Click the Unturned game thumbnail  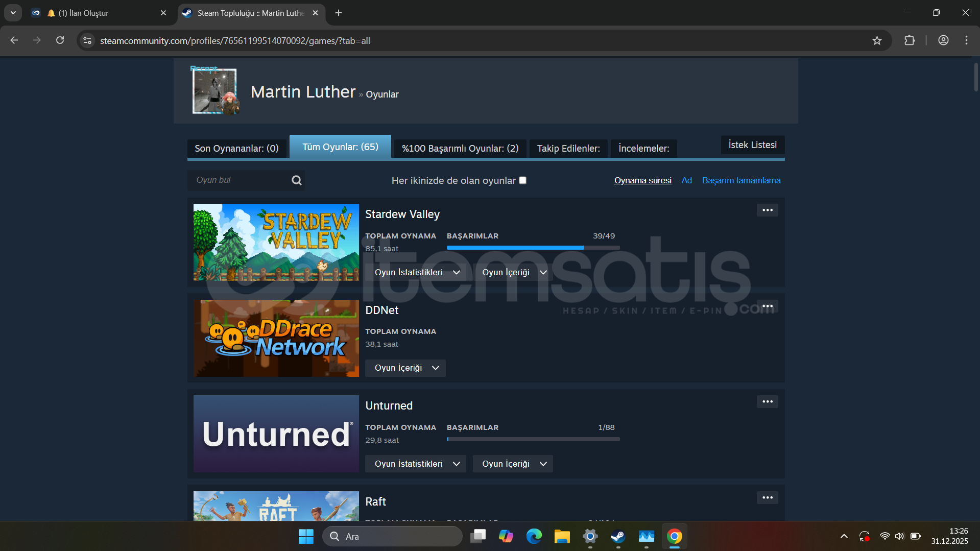(x=276, y=434)
